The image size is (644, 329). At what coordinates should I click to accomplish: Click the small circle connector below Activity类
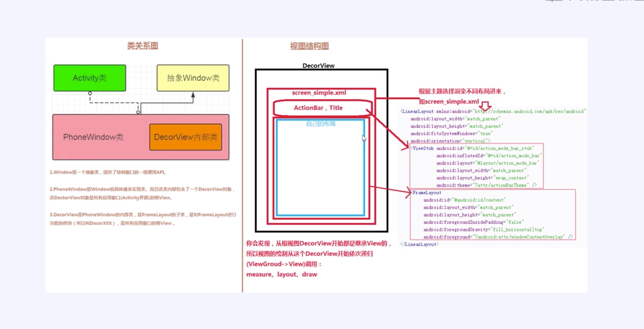(x=90, y=93)
